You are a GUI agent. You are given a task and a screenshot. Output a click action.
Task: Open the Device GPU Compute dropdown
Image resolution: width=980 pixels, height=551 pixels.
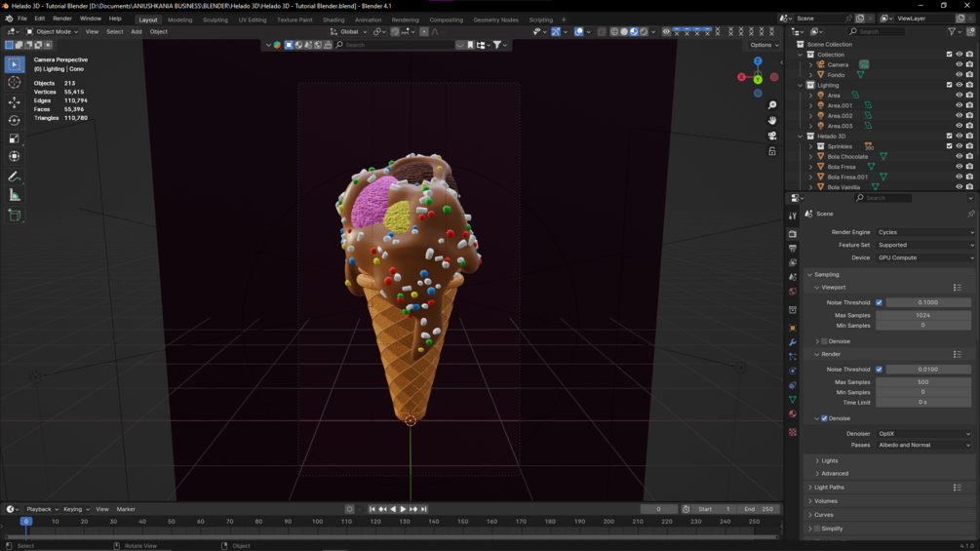[x=925, y=257]
